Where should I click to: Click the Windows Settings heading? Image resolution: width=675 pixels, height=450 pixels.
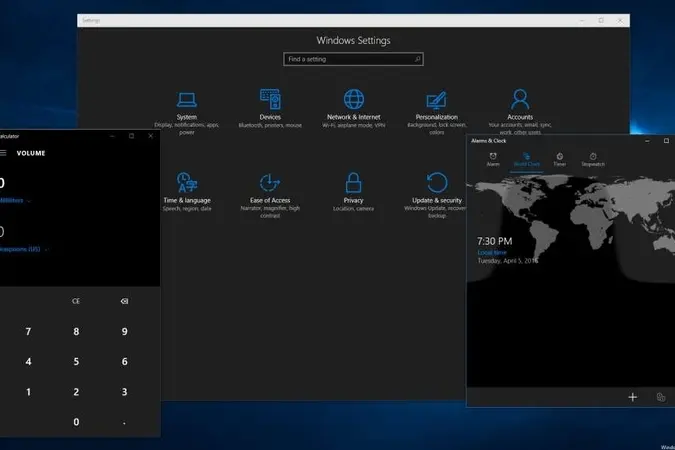[353, 40]
